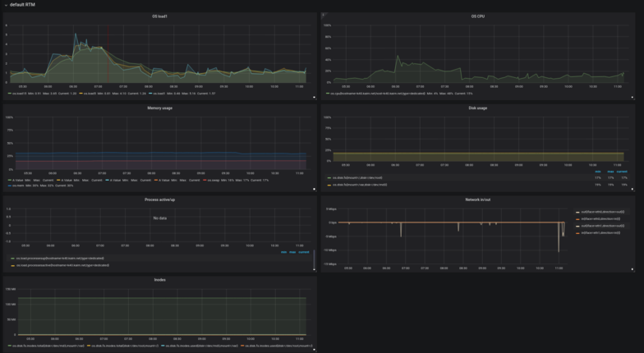This screenshot has width=644, height=353.
Task: Click the Process active/up panel resize handle
Action: [x=314, y=269]
